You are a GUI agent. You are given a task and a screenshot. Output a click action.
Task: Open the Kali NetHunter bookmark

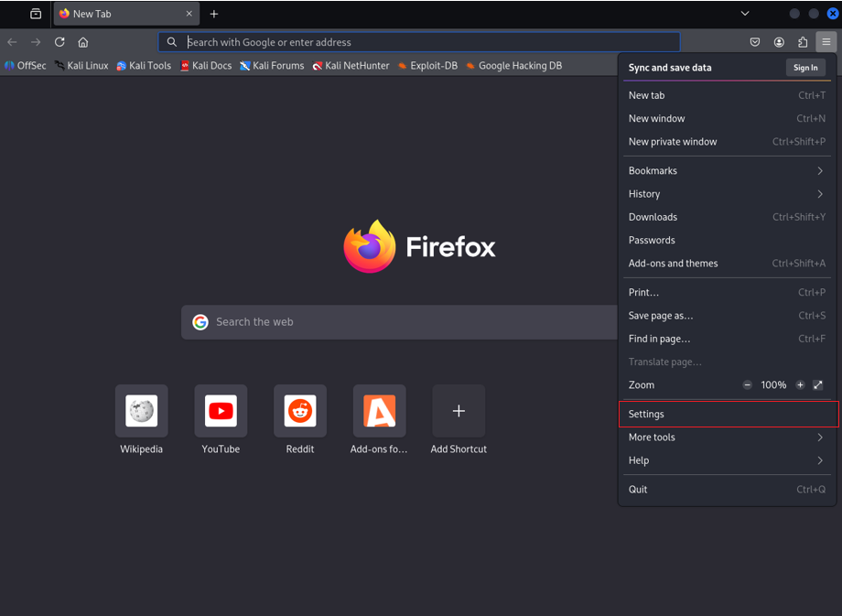point(351,66)
